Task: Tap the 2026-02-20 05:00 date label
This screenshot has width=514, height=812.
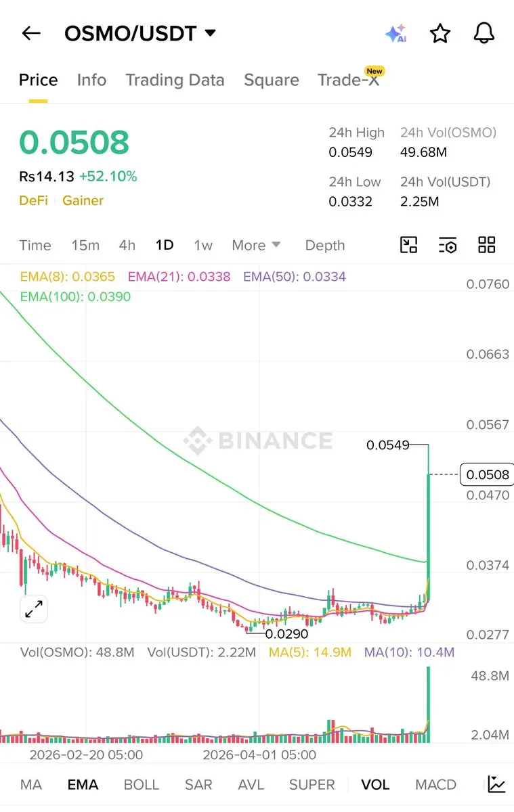Action: [86, 754]
